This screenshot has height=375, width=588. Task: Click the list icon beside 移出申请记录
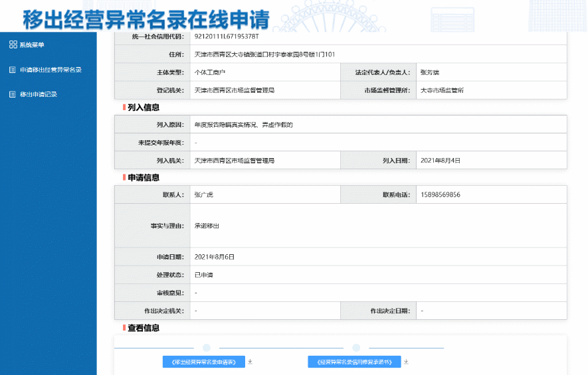click(x=13, y=94)
